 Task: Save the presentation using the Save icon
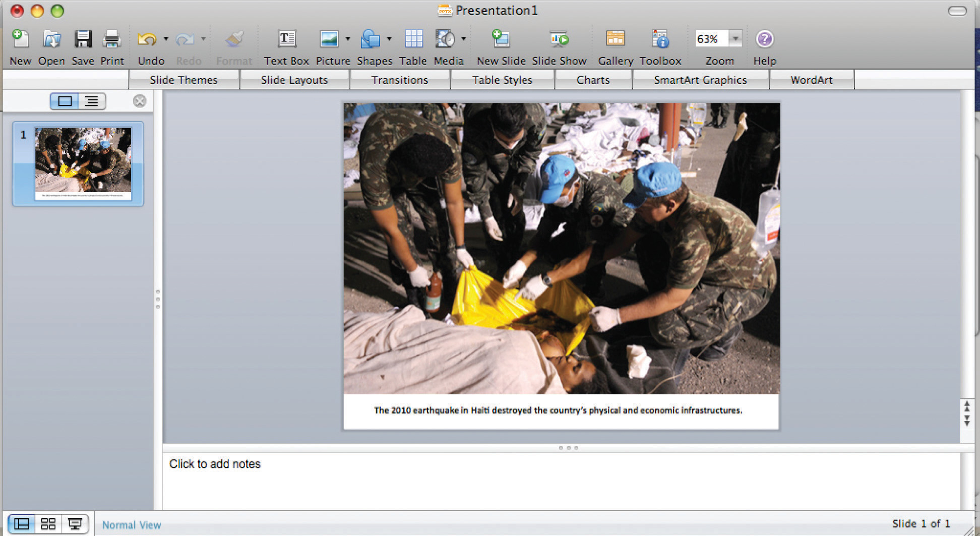[x=83, y=40]
